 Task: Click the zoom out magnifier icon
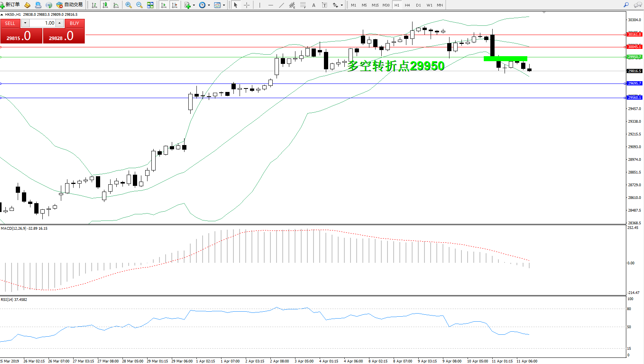pos(139,5)
